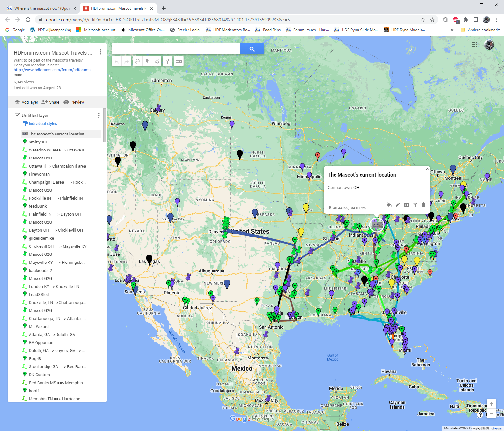Edit the mascot location with pencil icon
Viewport: 504px width, 431px height.
coord(398,205)
